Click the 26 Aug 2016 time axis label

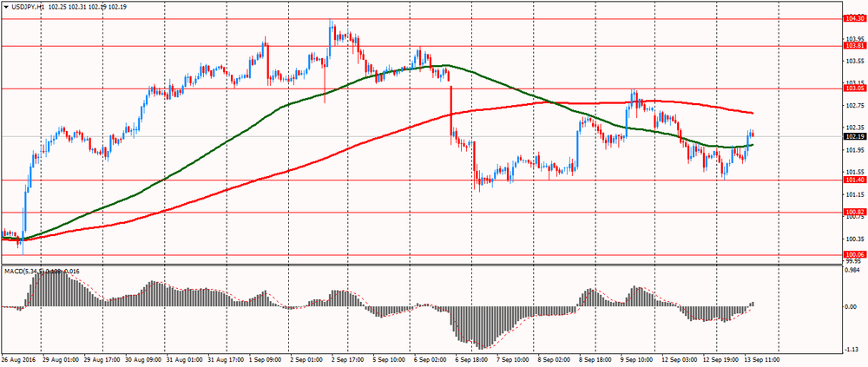coord(17,360)
